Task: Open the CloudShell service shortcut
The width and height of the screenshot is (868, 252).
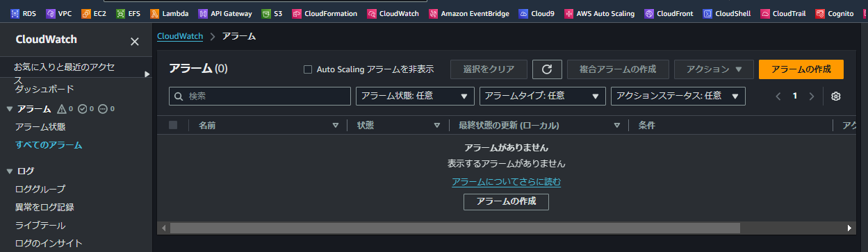Action: 727,13
